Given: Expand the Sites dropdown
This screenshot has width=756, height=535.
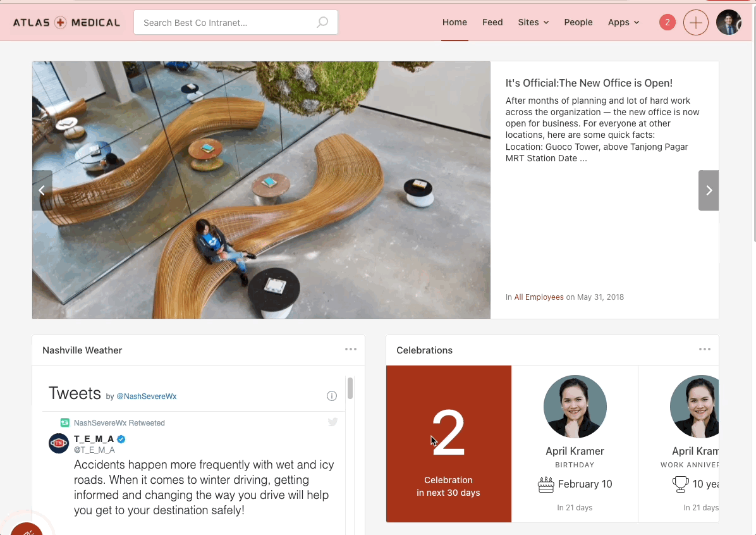Looking at the screenshot, I should (533, 22).
